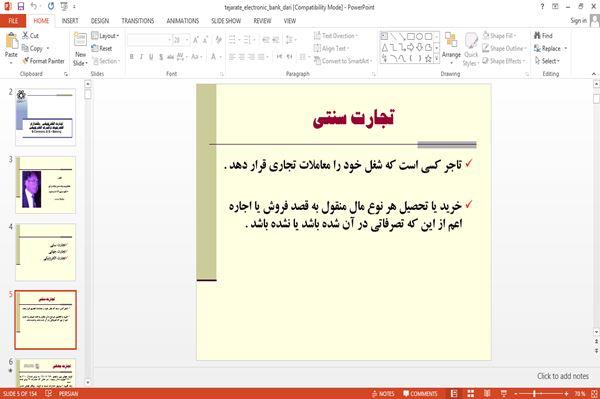This screenshot has width=600, height=399.
Task: Toggle Bold formatting
Action: click(132, 57)
